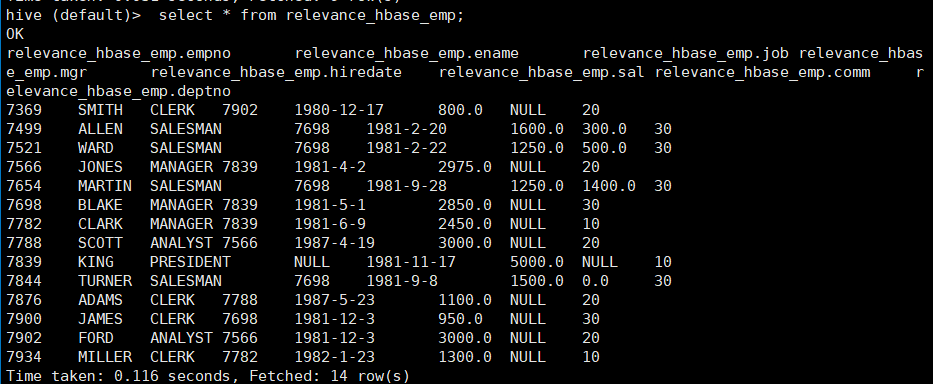Click hire date 1981-5-1
Screen dimensions: 933x384
(330, 205)
